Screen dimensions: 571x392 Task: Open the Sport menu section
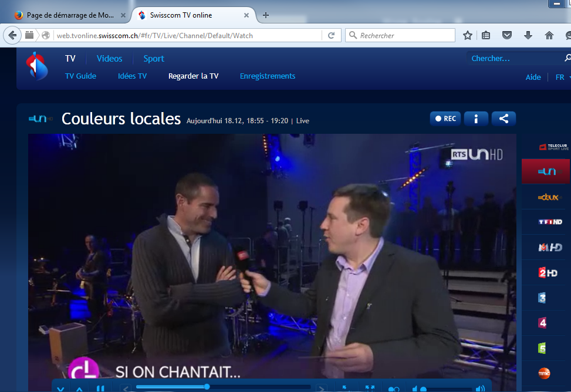pos(154,59)
